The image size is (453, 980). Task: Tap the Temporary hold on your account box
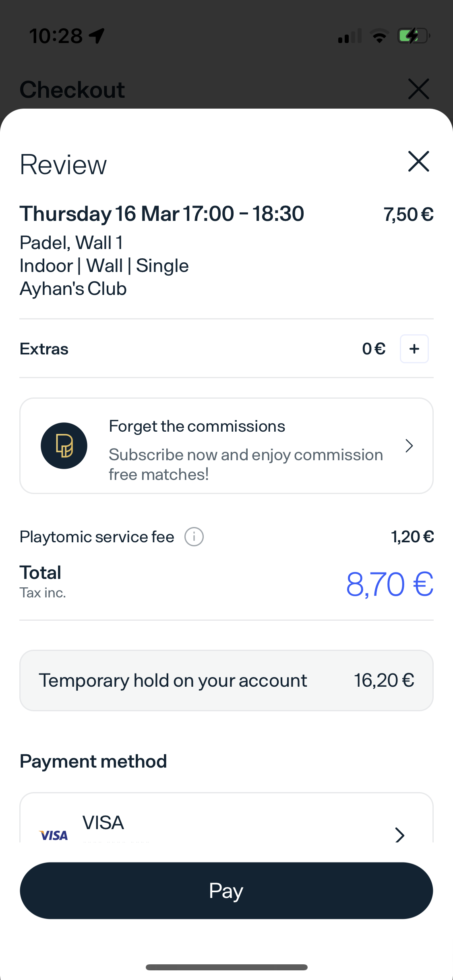226,680
